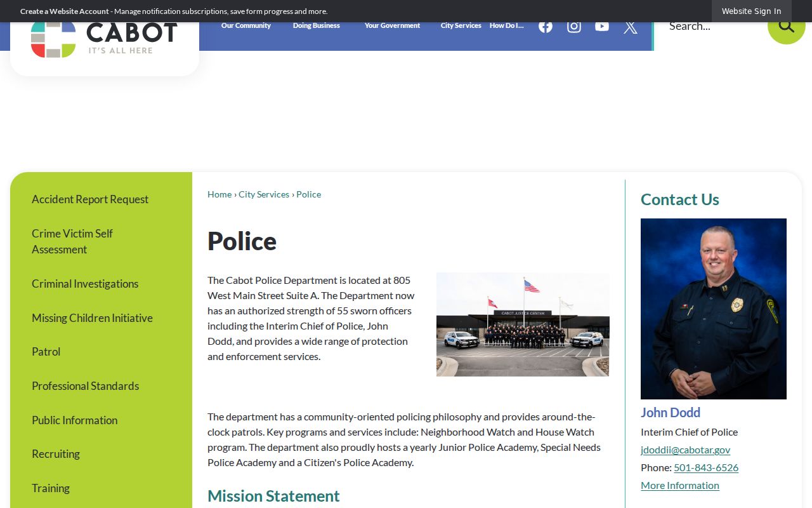
Task: Click the Website Sign In button
Action: (752, 11)
